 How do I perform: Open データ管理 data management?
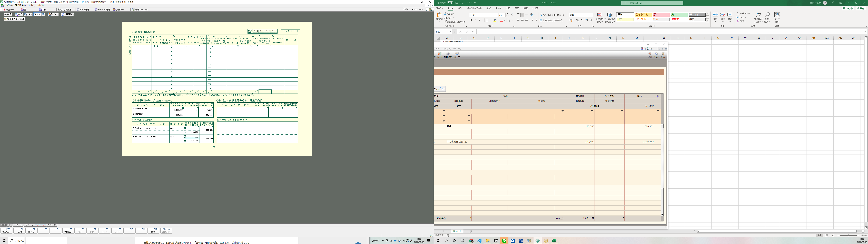coord(83,10)
